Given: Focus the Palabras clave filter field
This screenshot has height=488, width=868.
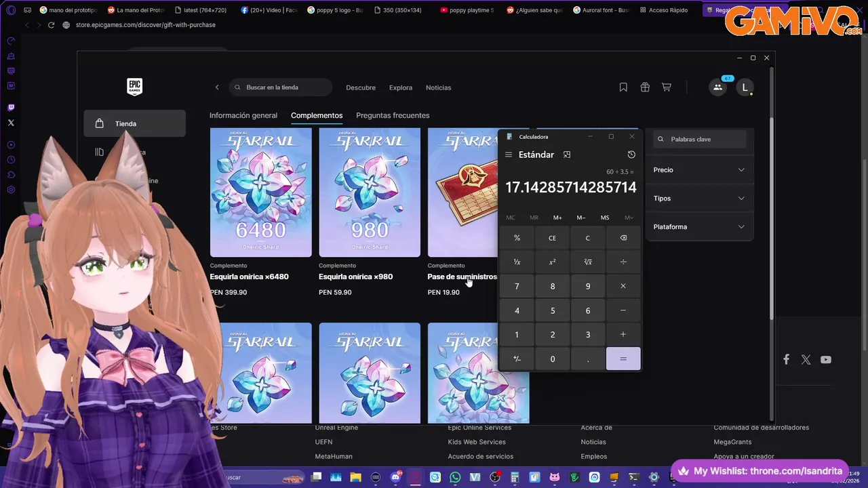Looking at the screenshot, I should tap(700, 139).
